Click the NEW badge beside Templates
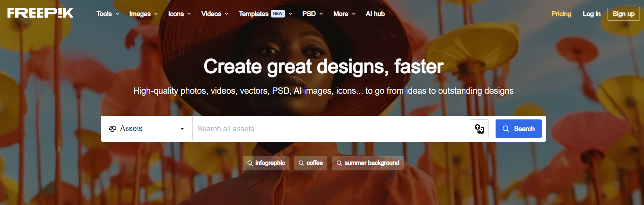The width and height of the screenshot is (644, 205). tap(278, 14)
